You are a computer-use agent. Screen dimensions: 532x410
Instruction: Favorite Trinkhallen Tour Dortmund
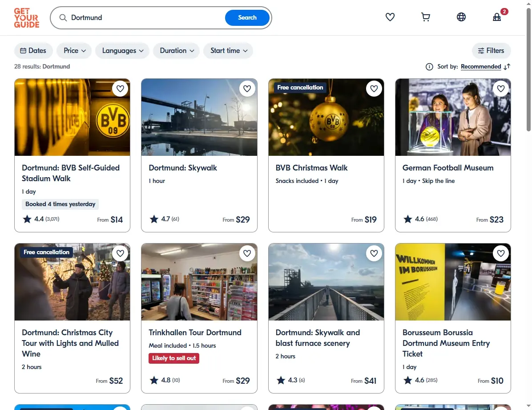point(247,253)
